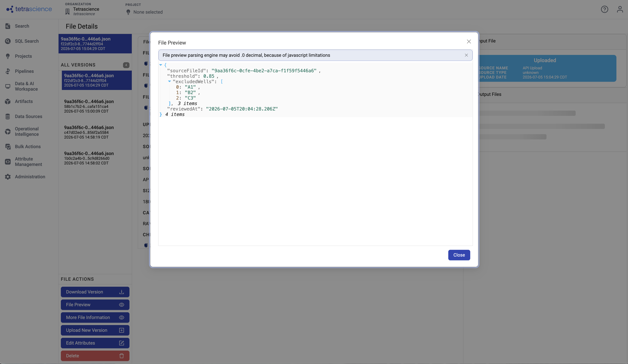Screen dimensions: 628x364
Task: Click Upload New Version button
Action: tap(95, 330)
